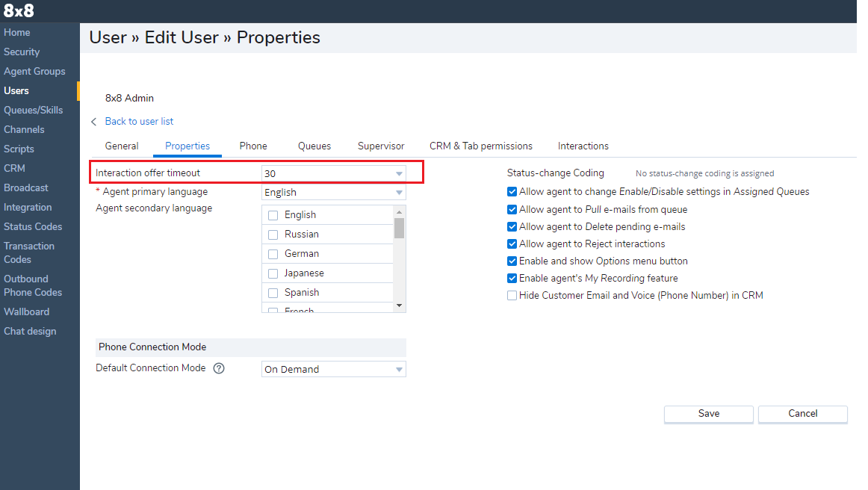Click the Save button
Image resolution: width=868 pixels, height=490 pixels.
[x=708, y=414]
